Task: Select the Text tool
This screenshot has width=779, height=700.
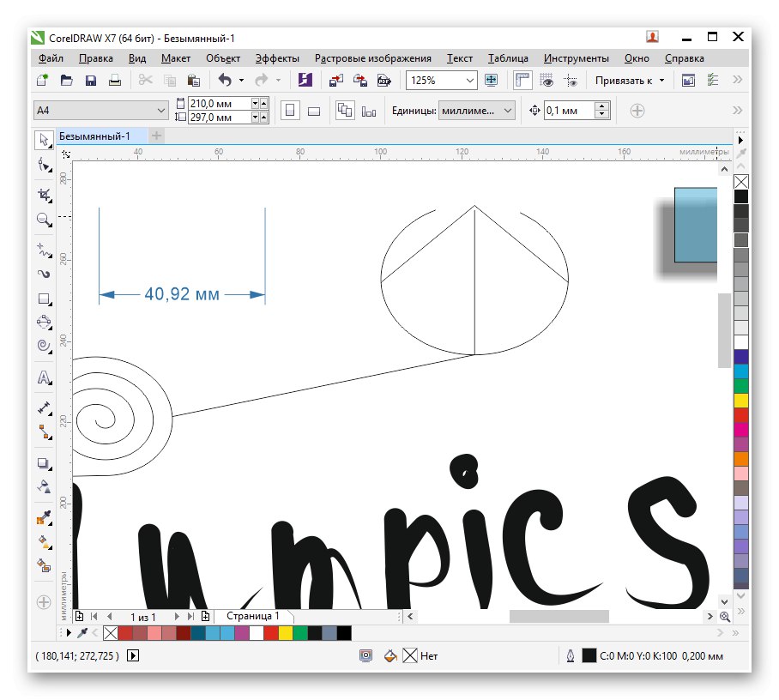Action: click(x=44, y=377)
